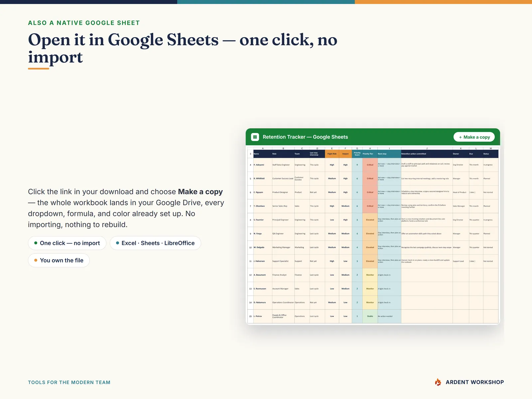Select the 'Priority Tier' header cell
Image resolution: width=532 pixels, height=399 pixels.
(370, 154)
